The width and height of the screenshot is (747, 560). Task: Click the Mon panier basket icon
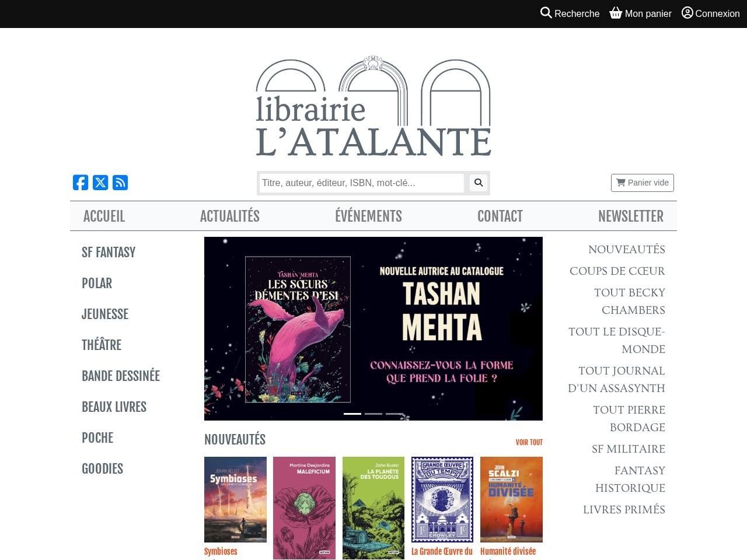coord(615,12)
